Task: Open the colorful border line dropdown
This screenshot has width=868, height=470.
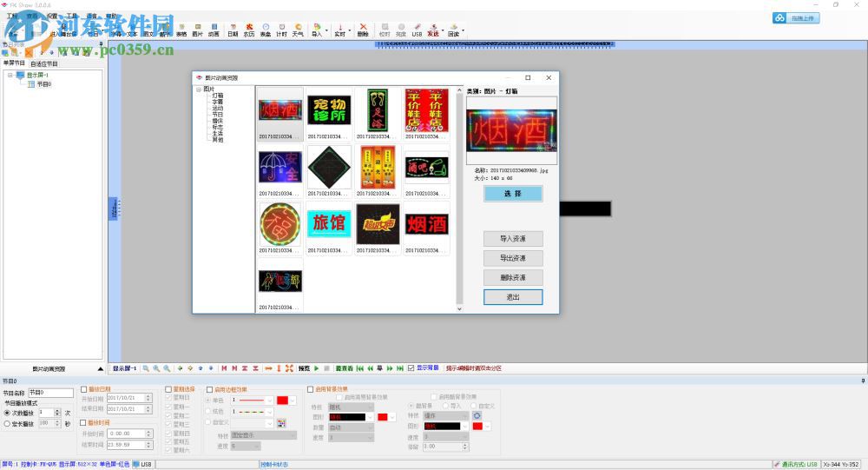Action: pyautogui.click(x=270, y=412)
